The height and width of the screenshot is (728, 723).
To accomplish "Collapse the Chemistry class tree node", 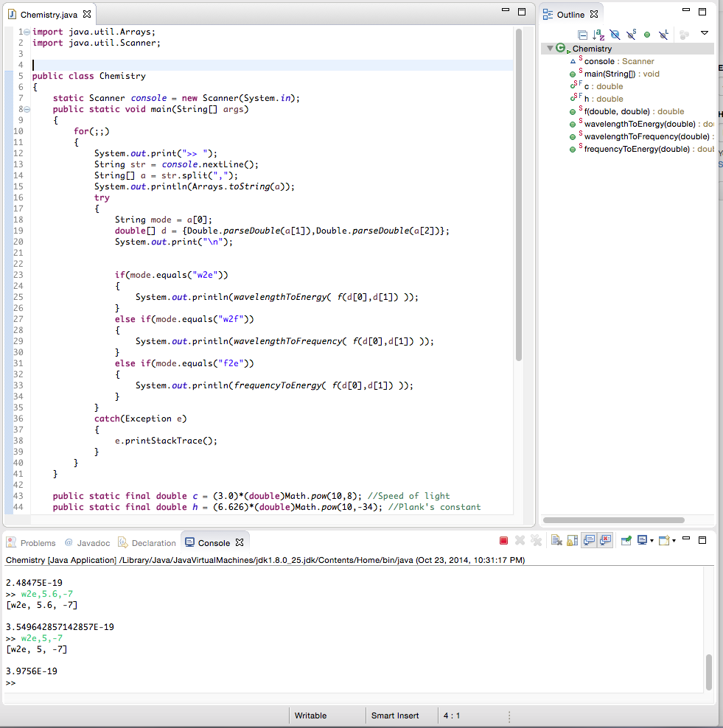I will 549,49.
